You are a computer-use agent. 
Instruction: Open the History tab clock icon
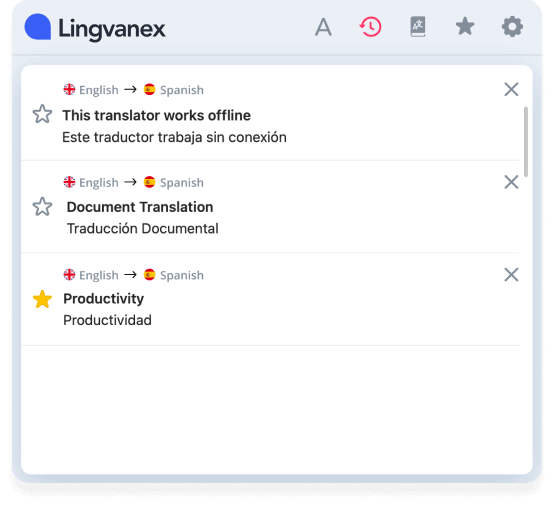coord(370,27)
